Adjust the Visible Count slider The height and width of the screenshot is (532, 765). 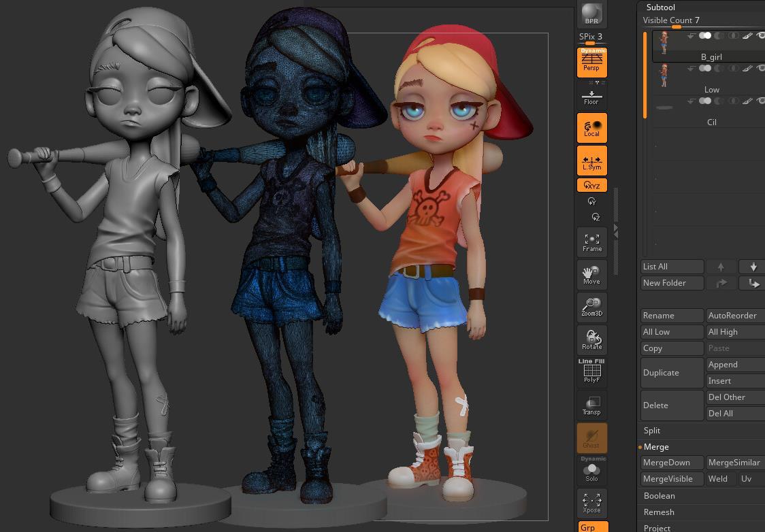676,27
